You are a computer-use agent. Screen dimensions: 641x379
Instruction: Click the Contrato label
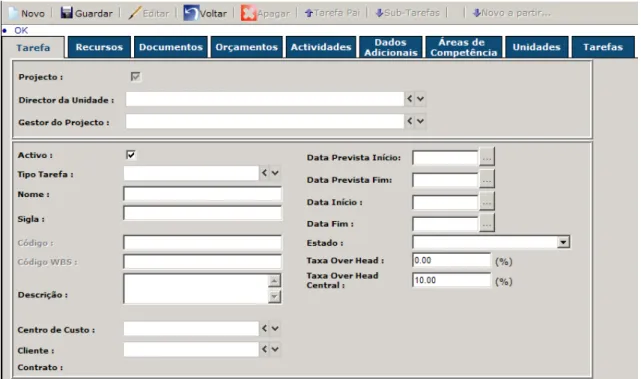click(40, 367)
